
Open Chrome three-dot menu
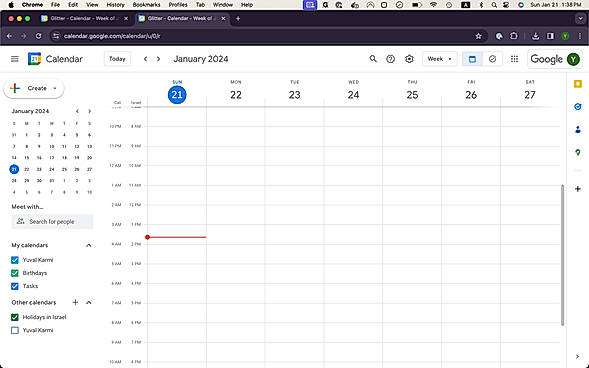pos(580,36)
